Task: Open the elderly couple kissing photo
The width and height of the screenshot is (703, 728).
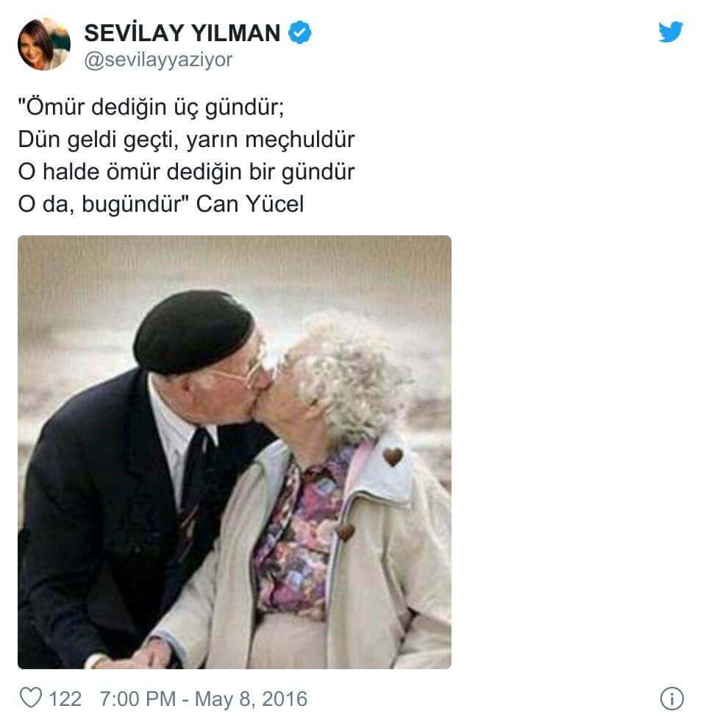Action: [x=235, y=452]
